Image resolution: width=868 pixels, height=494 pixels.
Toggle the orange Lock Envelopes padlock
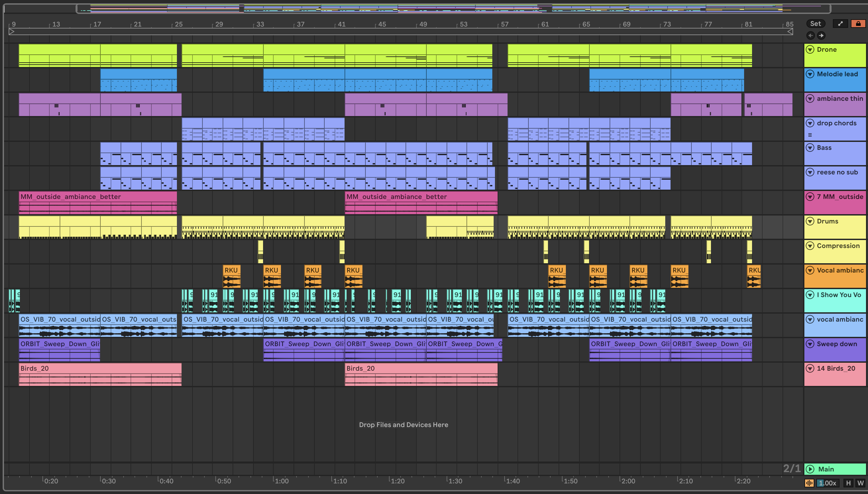[858, 24]
